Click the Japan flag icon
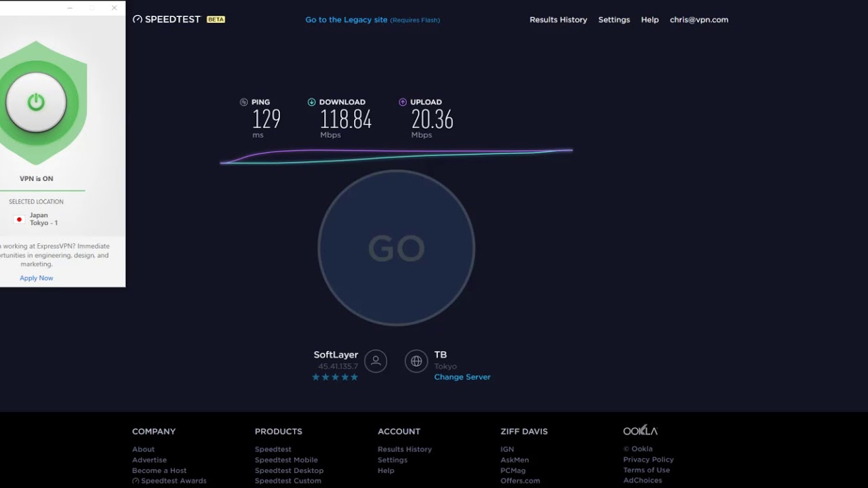Screen dimensions: 868x488 click(20, 220)
